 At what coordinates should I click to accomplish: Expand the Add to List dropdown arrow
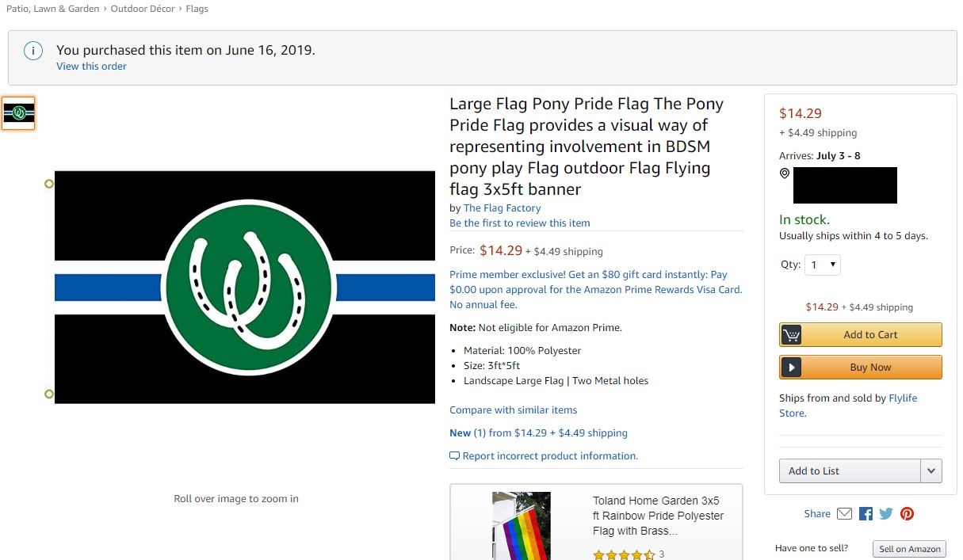pos(931,471)
